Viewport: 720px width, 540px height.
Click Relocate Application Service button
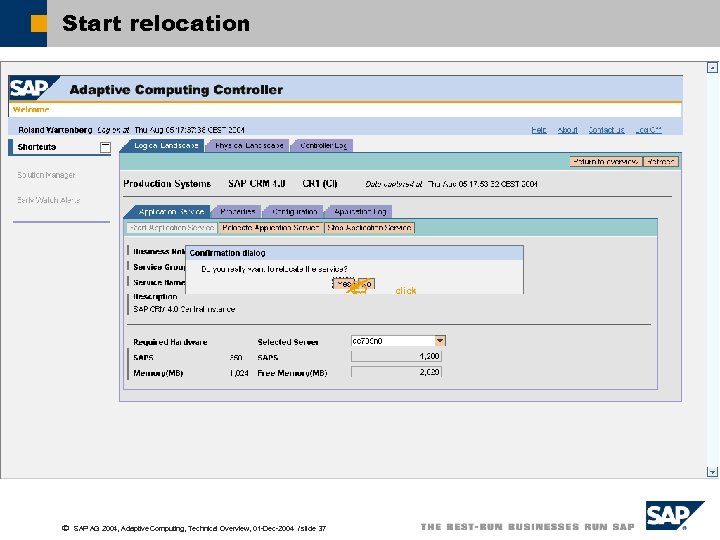(271, 228)
